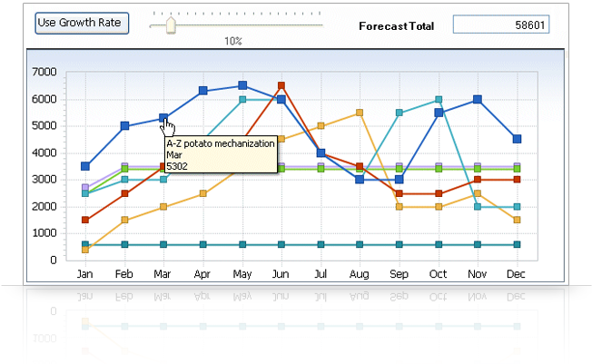Click the blue data point at October
Viewport: 592px width, 364px height.
(x=439, y=113)
